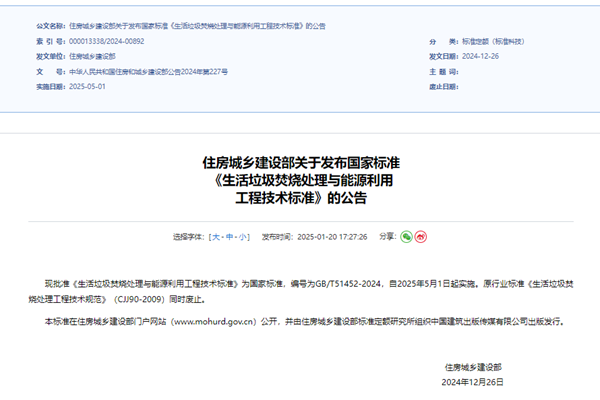The height and width of the screenshot is (400, 600).
Task: Set font size to medium (中)
Action: point(229,237)
